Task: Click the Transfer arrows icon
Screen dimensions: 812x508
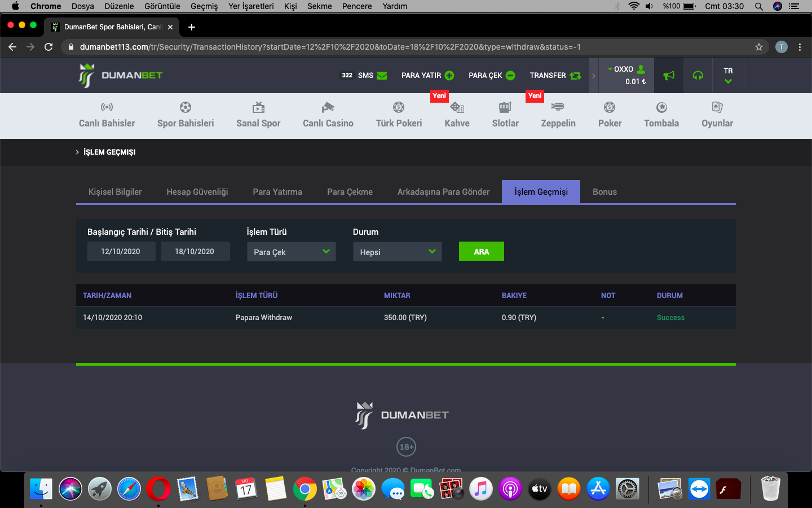Action: (x=575, y=76)
